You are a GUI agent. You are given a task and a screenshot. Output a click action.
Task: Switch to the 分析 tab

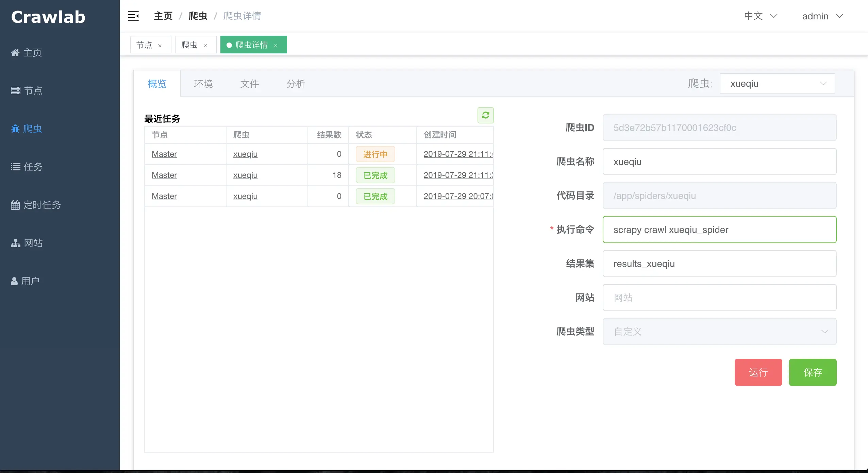point(296,84)
